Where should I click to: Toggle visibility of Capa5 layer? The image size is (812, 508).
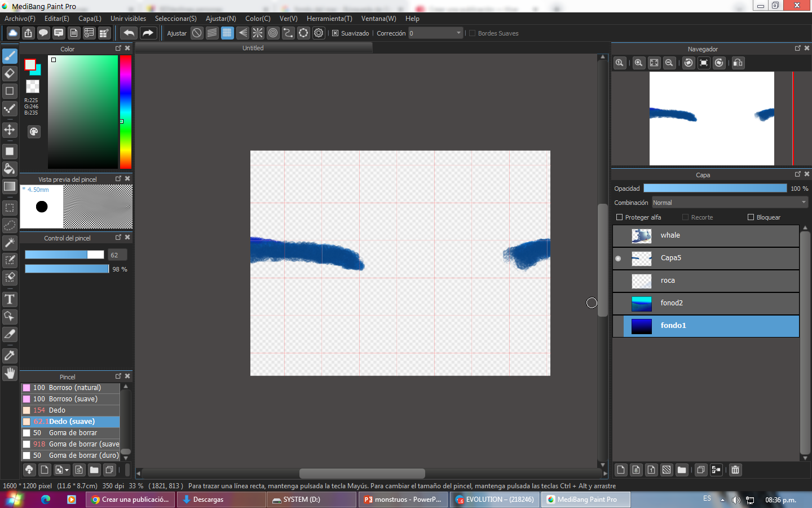618,259
